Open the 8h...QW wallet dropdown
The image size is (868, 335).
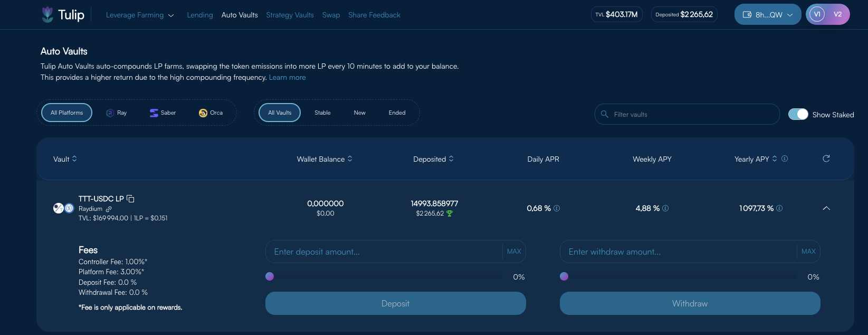click(768, 15)
